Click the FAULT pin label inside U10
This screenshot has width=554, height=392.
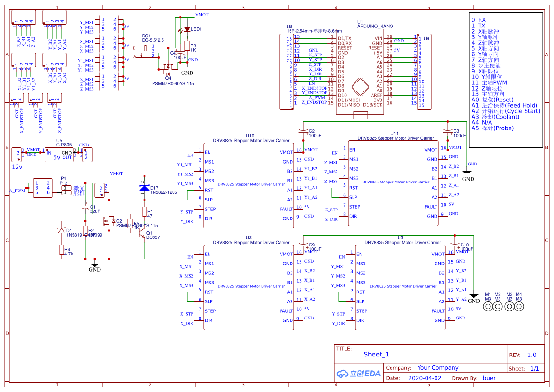coord(286,209)
